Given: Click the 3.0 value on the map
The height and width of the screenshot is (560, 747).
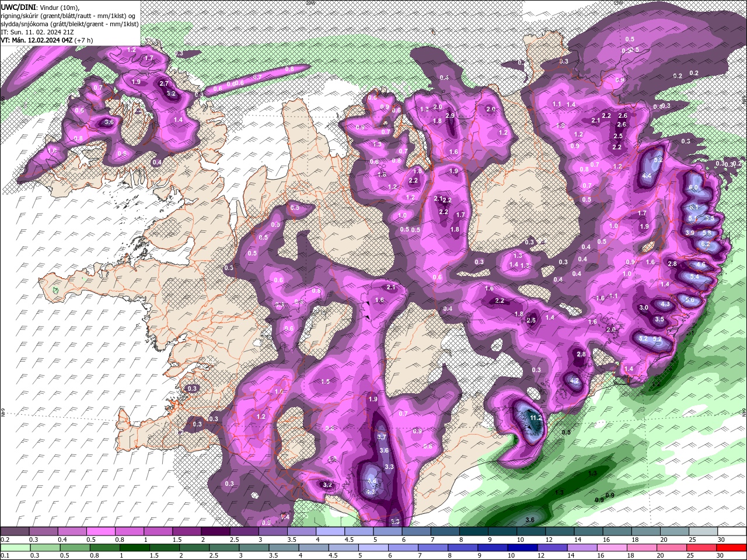Looking at the screenshot, I should pyautogui.click(x=644, y=307).
